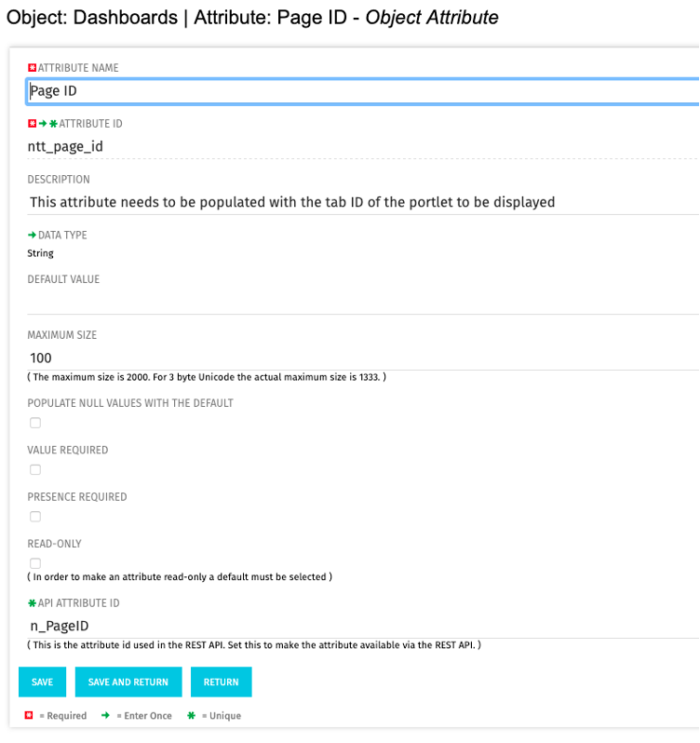The height and width of the screenshot is (743, 700).
Task: Click the red required icon beside Attribute ID
Action: click(x=33, y=124)
